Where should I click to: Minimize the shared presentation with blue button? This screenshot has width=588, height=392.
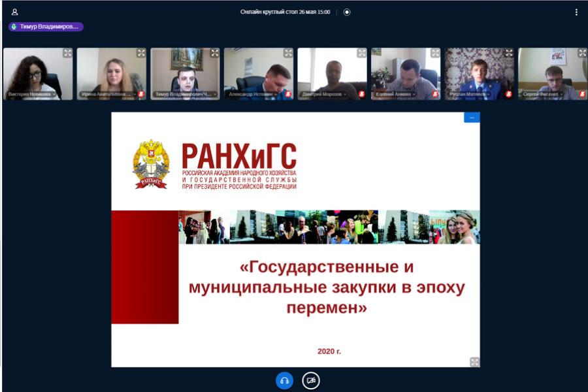click(472, 118)
